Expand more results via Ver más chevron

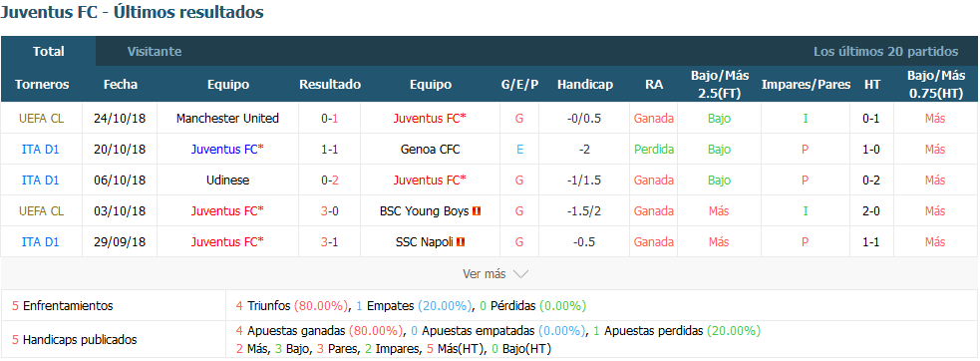[x=521, y=274]
